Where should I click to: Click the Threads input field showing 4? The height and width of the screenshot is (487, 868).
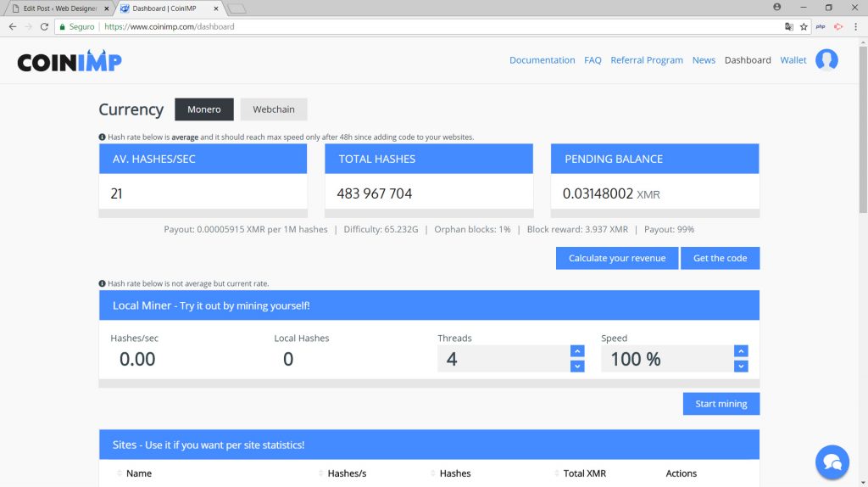(504, 359)
